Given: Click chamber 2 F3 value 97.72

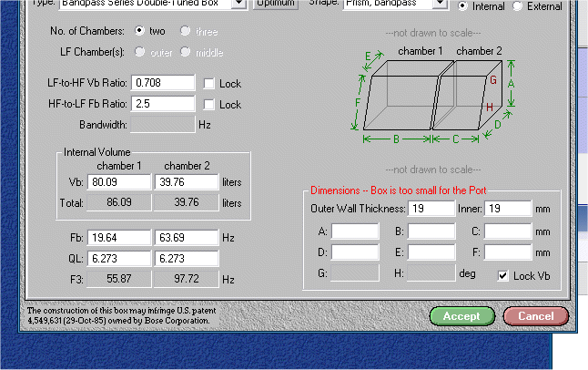Looking at the screenshot, I should click(x=187, y=279).
